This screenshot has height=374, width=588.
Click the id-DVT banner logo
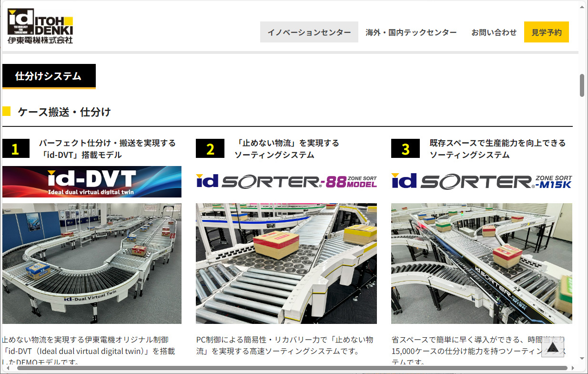pyautogui.click(x=91, y=182)
